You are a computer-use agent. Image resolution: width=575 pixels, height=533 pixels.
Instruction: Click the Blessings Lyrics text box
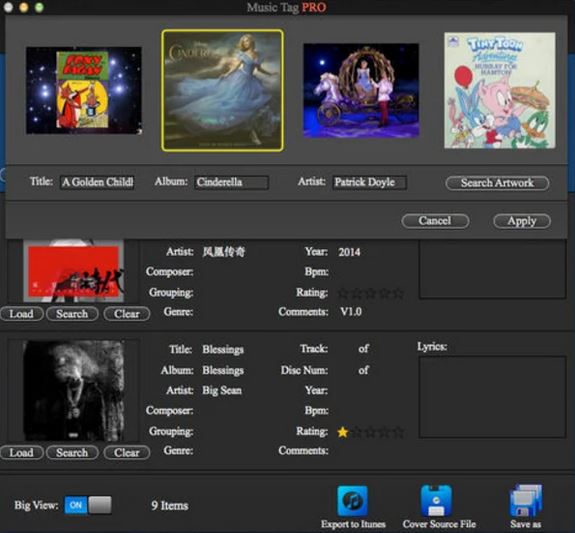492,397
